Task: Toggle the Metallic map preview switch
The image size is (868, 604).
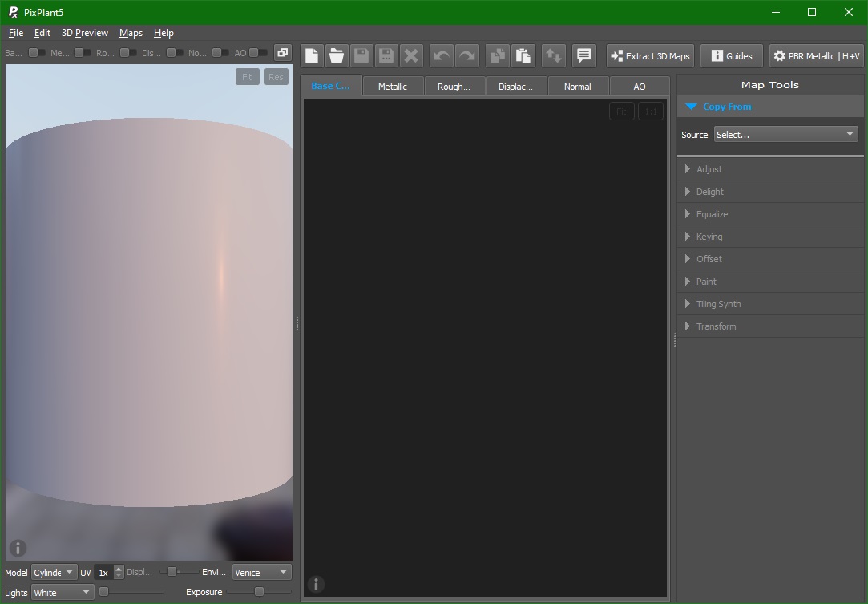Action: pyautogui.click(x=83, y=53)
